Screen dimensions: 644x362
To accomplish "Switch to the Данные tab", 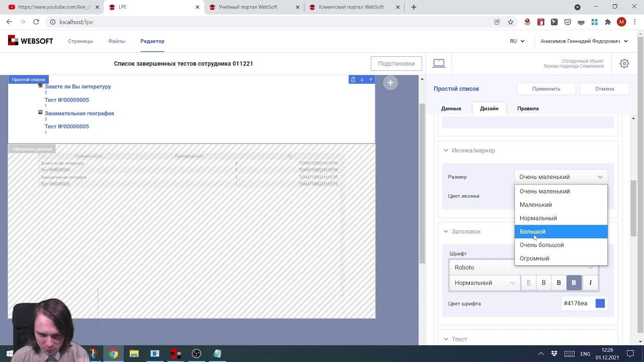I will click(451, 109).
